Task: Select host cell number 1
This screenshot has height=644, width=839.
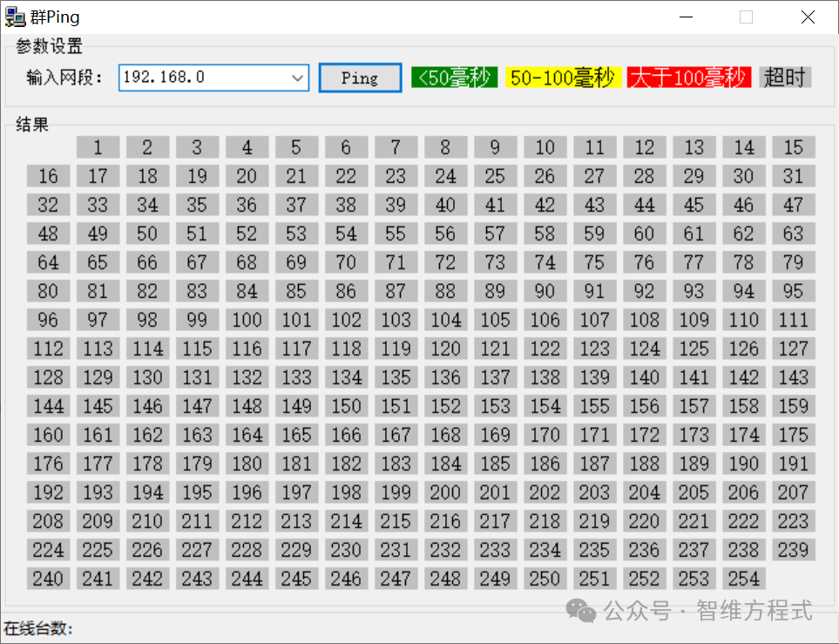Action: pyautogui.click(x=98, y=147)
